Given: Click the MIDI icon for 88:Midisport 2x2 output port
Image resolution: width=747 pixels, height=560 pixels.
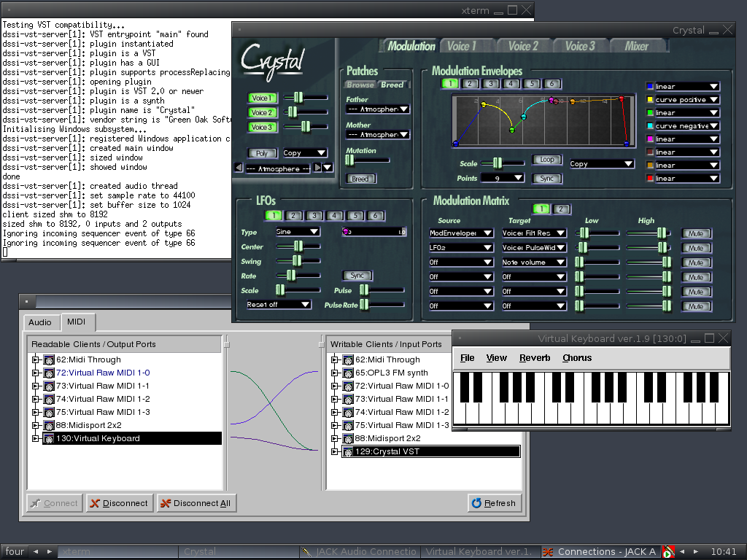Looking at the screenshot, I should pos(49,425).
